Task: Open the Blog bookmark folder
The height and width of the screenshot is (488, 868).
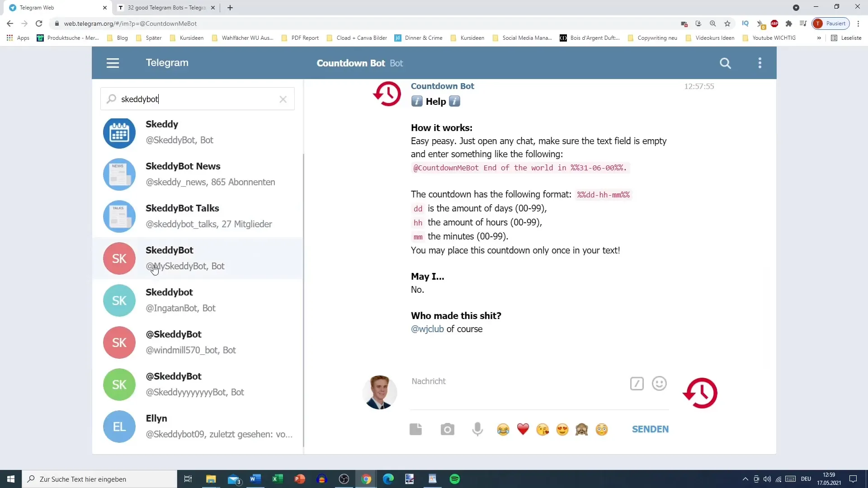Action: coord(118,38)
